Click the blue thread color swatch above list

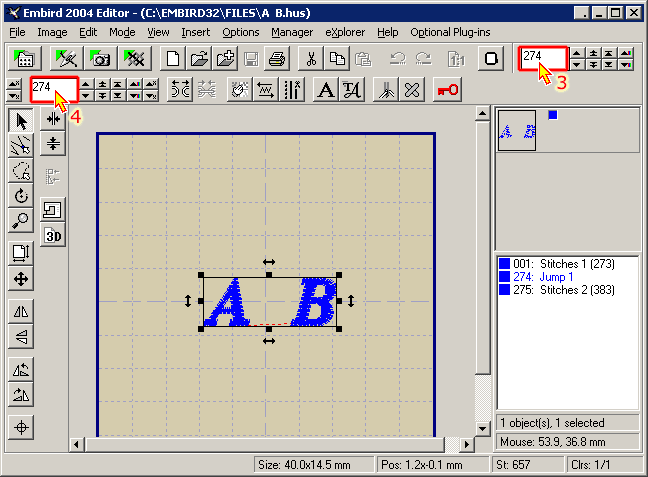click(x=553, y=115)
